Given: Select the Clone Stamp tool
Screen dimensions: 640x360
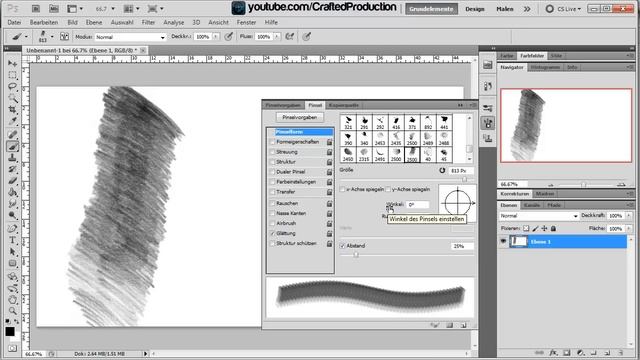Looking at the screenshot, I should tap(12, 158).
